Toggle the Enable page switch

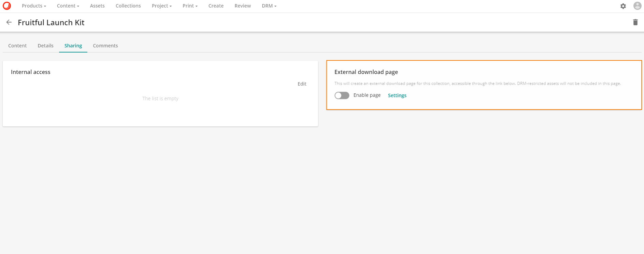click(x=342, y=95)
